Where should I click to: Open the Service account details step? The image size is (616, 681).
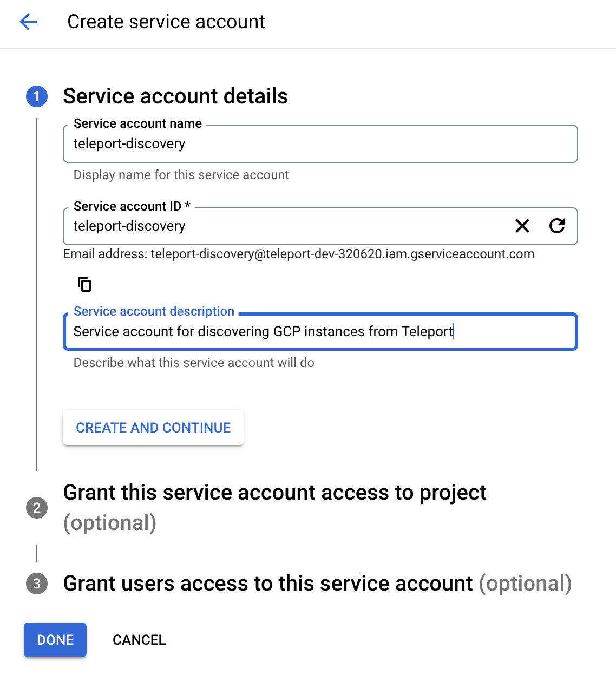(175, 96)
